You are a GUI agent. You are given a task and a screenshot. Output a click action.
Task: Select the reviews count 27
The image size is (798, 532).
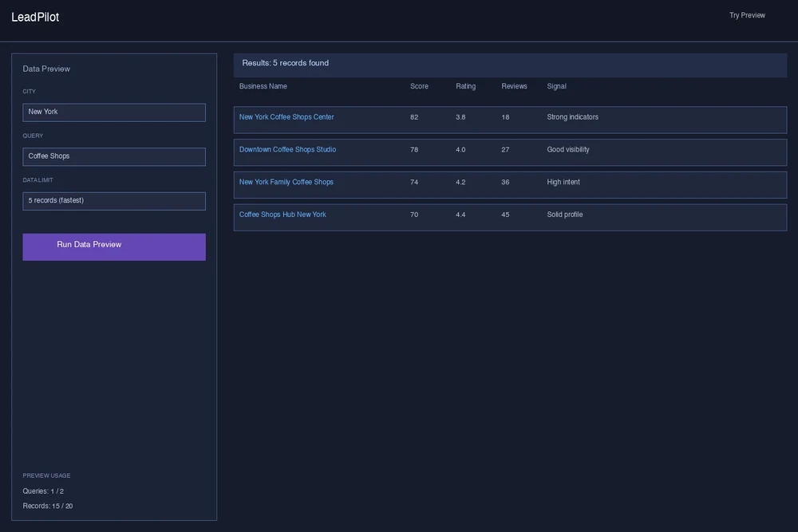click(505, 149)
